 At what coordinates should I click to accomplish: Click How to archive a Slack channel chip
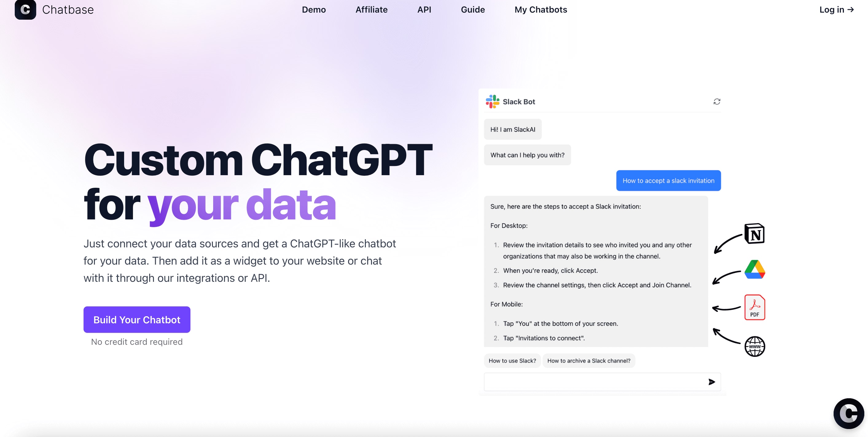(x=589, y=361)
